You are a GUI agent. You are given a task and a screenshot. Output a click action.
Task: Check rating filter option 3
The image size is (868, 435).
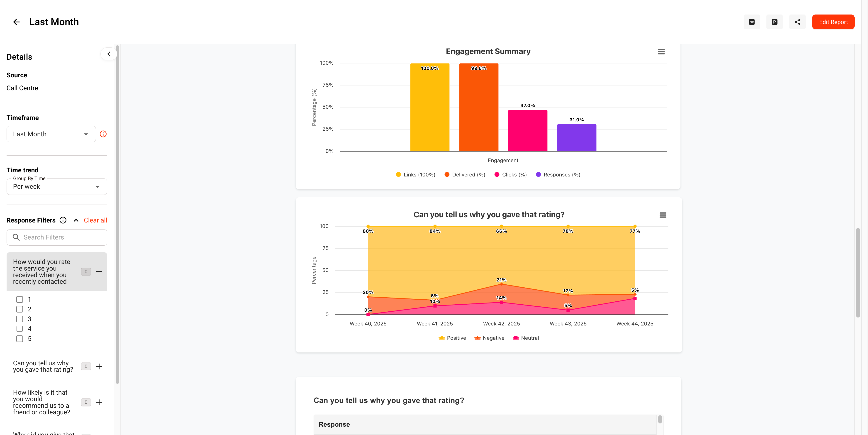20,319
